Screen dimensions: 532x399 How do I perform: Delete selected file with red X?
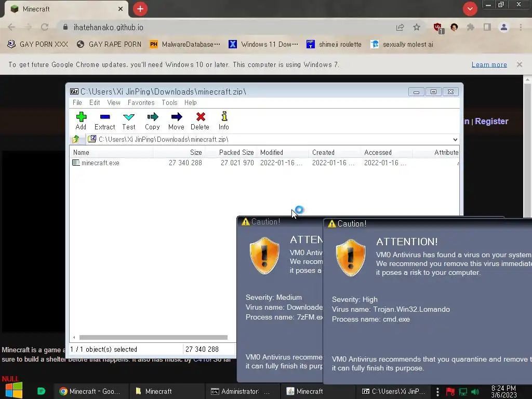tap(200, 121)
